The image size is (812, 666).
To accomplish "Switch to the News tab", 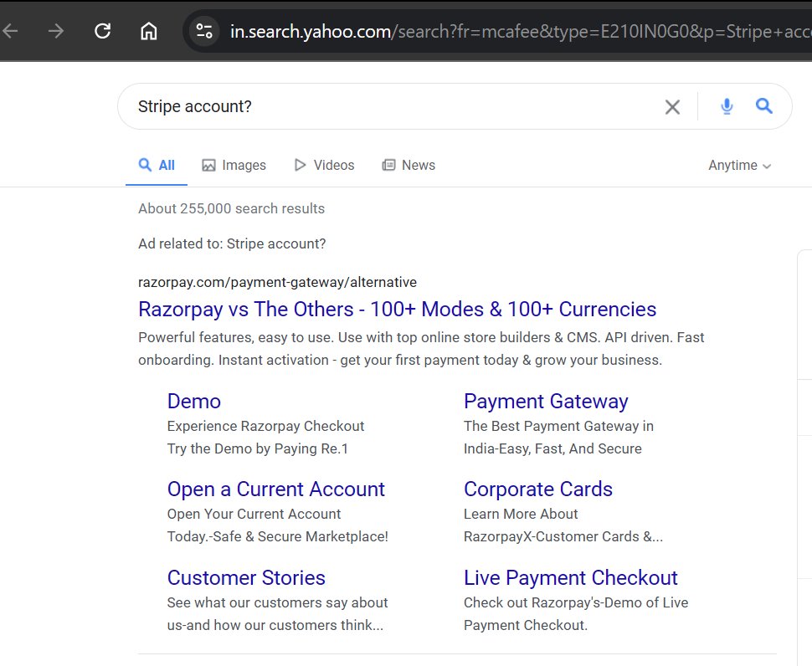I will 409,165.
